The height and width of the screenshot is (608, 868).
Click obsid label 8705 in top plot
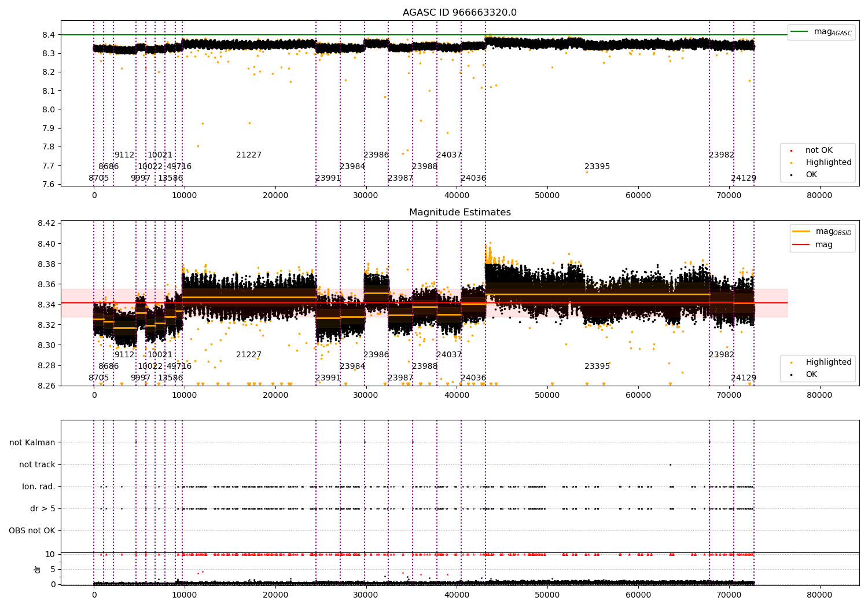tap(99, 178)
